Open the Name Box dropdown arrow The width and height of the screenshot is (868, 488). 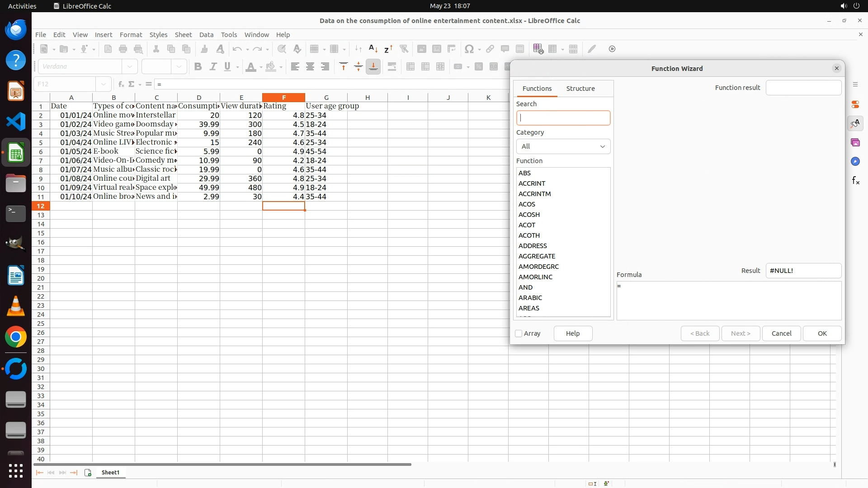[104, 84]
